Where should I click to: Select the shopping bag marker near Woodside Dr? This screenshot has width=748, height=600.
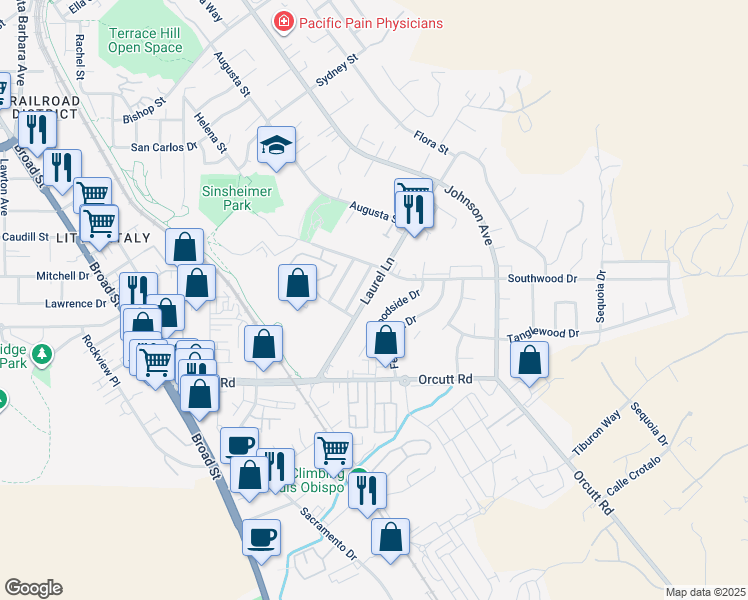385,341
